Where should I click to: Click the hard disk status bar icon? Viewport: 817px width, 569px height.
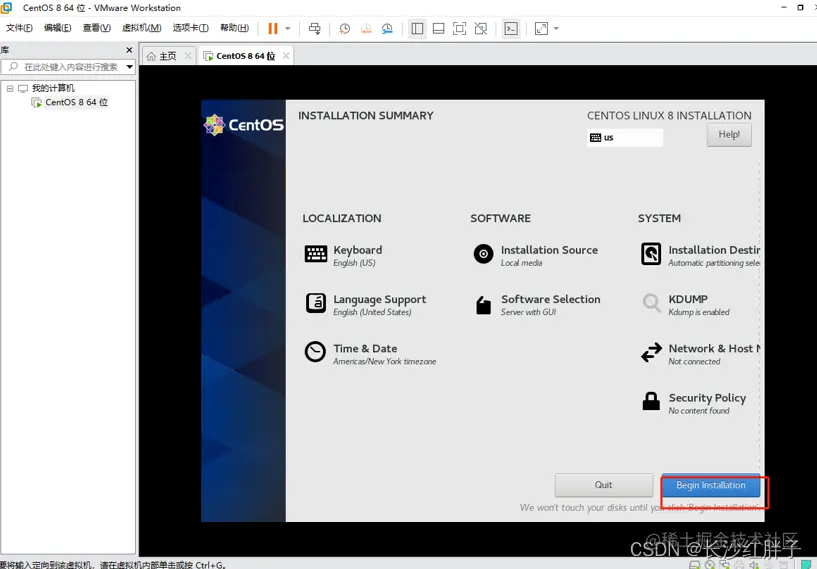point(694,565)
